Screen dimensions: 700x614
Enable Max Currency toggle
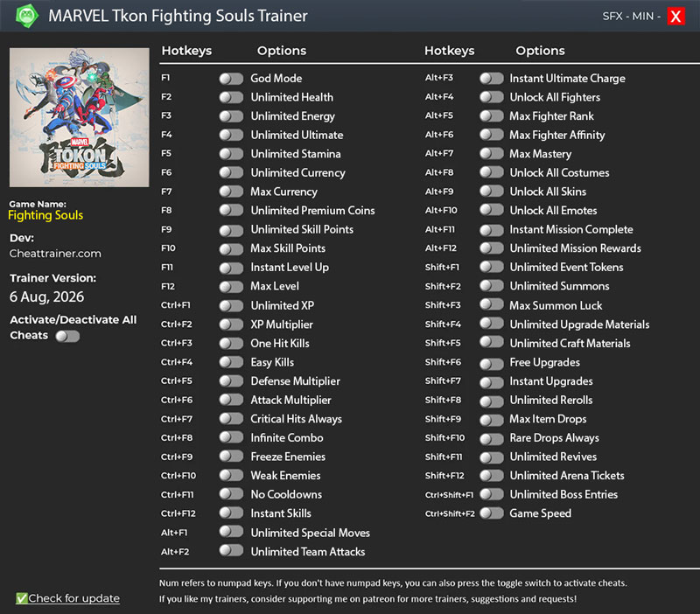(x=231, y=192)
